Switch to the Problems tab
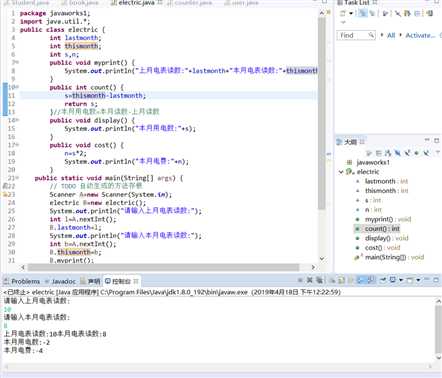The image size is (442, 378). click(x=22, y=281)
